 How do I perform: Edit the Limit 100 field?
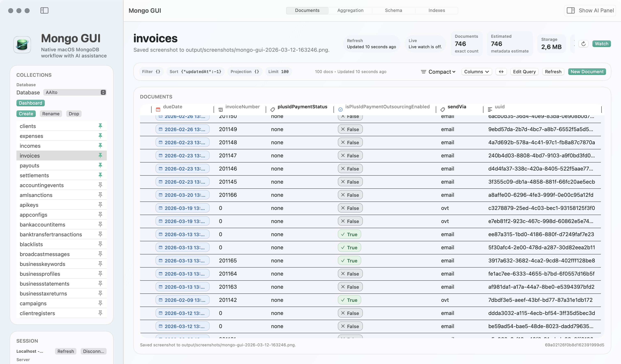[278, 72]
